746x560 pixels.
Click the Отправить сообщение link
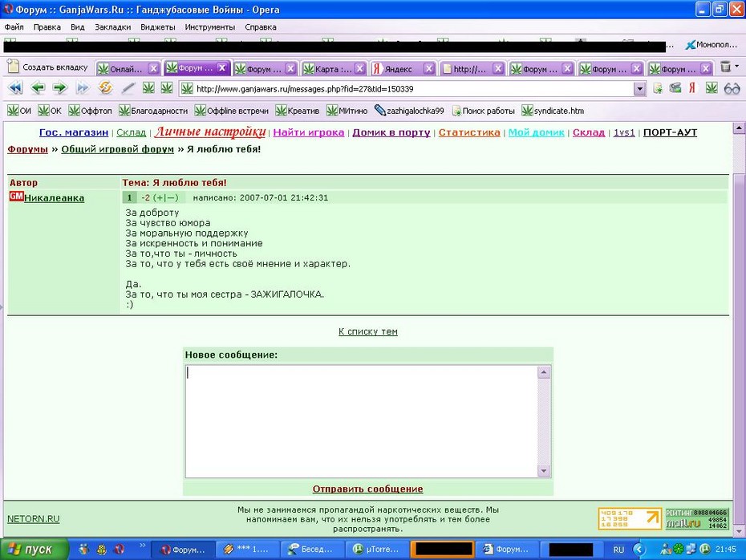[x=367, y=489]
